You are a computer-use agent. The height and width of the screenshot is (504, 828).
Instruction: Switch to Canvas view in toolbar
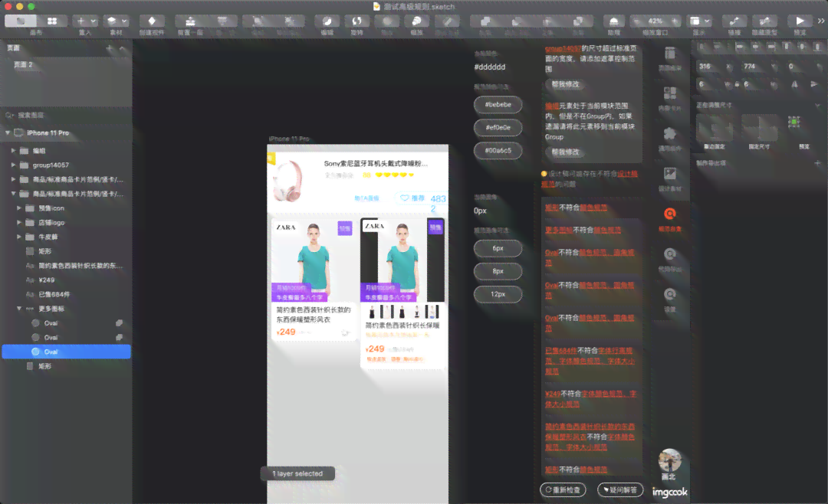tap(21, 21)
